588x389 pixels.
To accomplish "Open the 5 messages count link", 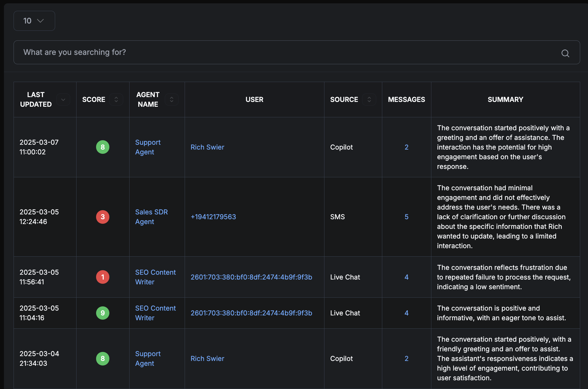I will pos(406,217).
